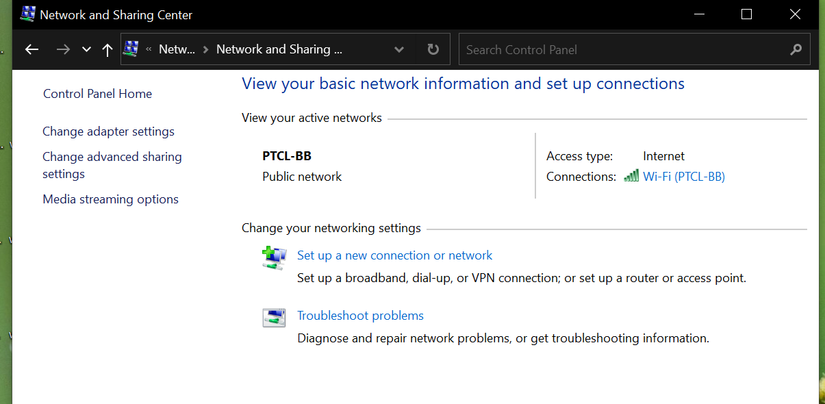Image resolution: width=825 pixels, height=404 pixels.
Task: Open Media streaming options
Action: click(110, 199)
